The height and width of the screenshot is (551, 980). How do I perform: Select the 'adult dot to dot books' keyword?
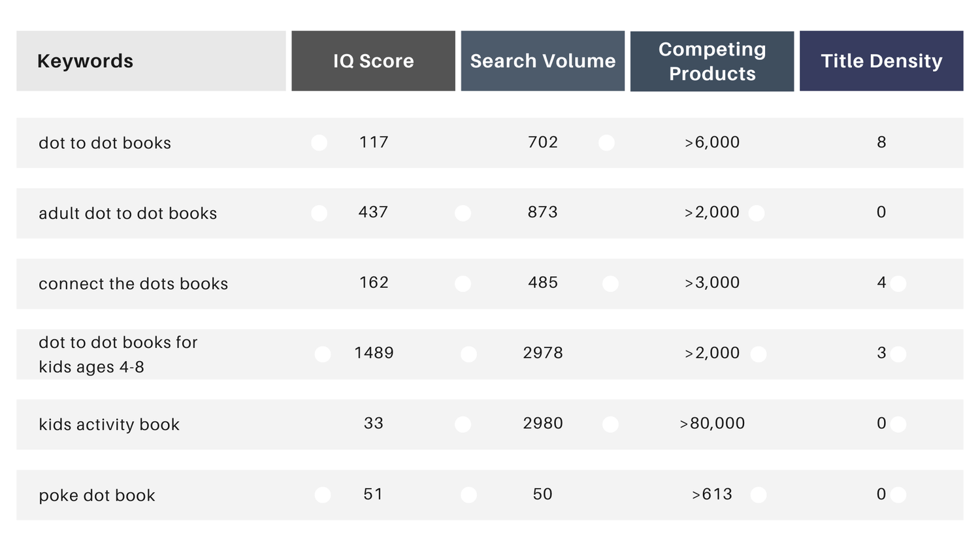[x=127, y=213]
